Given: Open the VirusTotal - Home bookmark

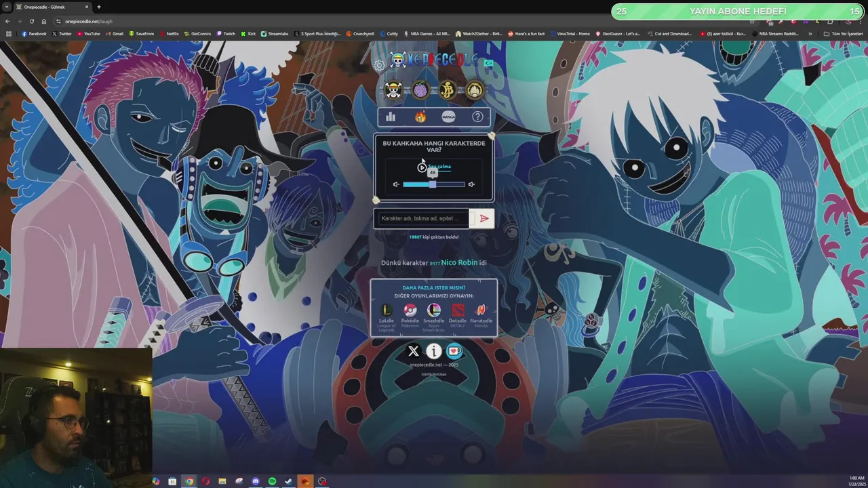Looking at the screenshot, I should [570, 33].
